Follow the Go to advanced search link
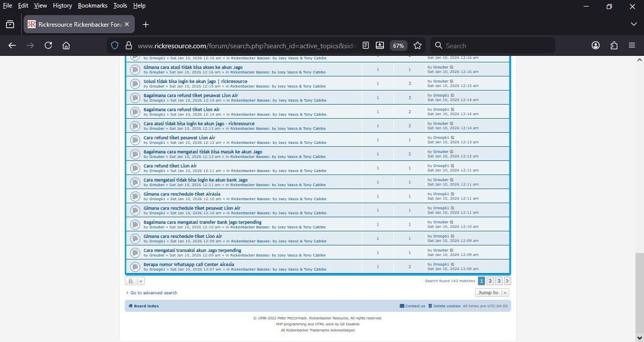The width and height of the screenshot is (644, 342). pyautogui.click(x=151, y=293)
